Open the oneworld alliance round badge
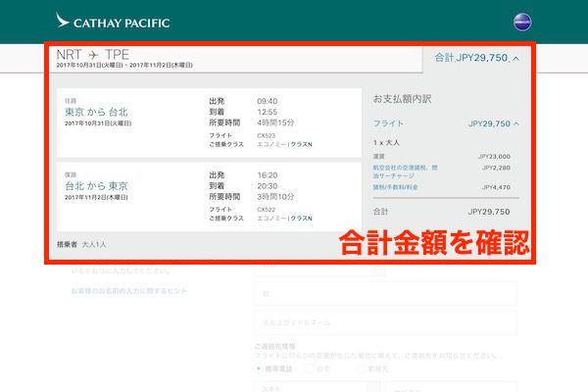Viewport: 588px width, 392px height. (522, 22)
